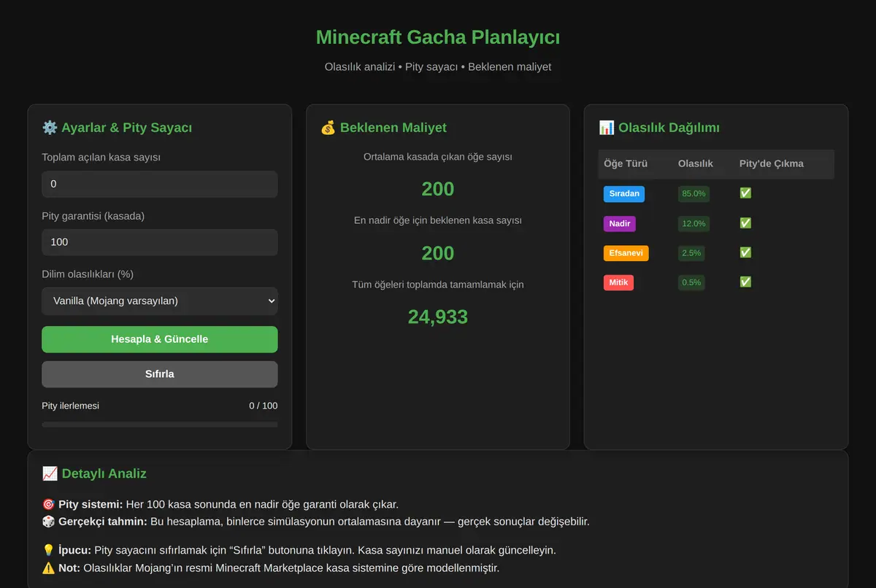
Task: Focus the Pity garantisi input field
Action: [x=160, y=242]
